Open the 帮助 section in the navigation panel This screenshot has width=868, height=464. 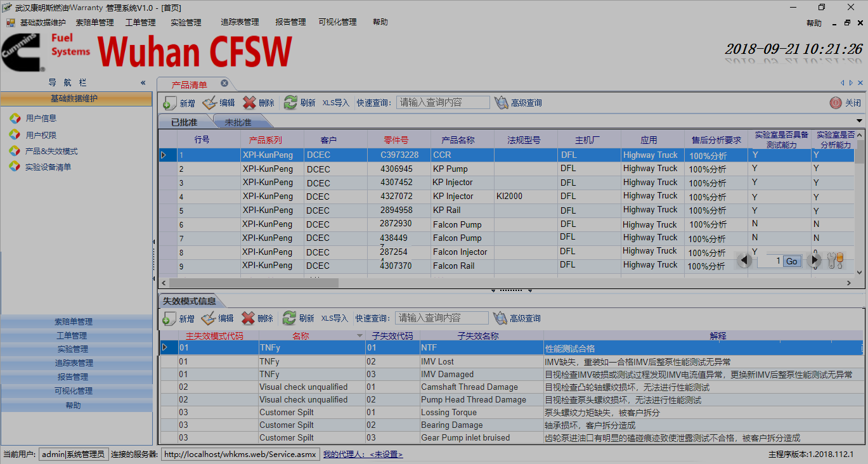click(x=77, y=405)
